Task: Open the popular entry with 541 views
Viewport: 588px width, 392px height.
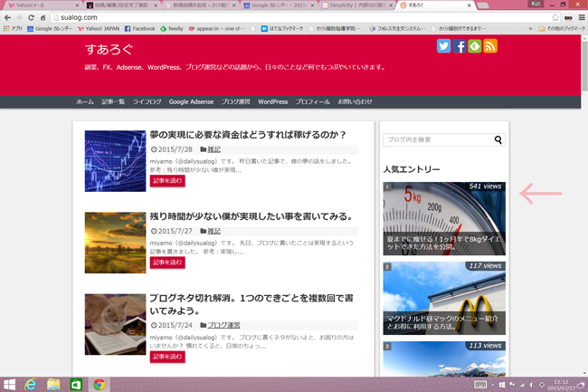Action: point(444,219)
